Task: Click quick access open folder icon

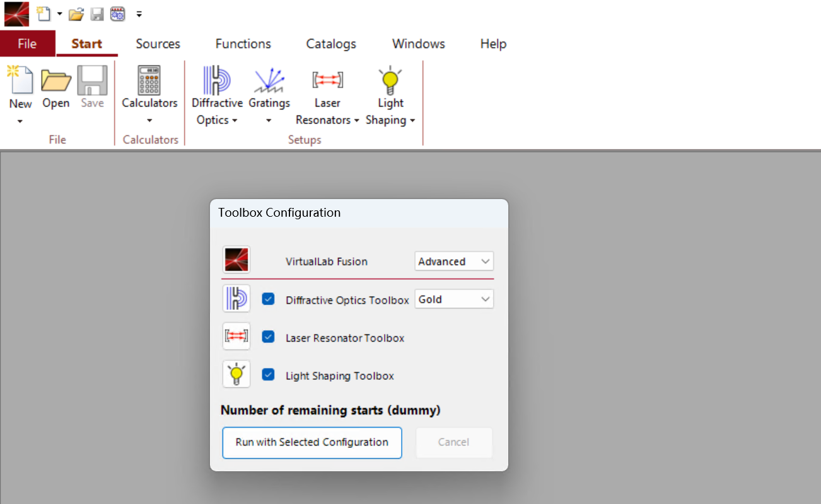Action: 76,13
